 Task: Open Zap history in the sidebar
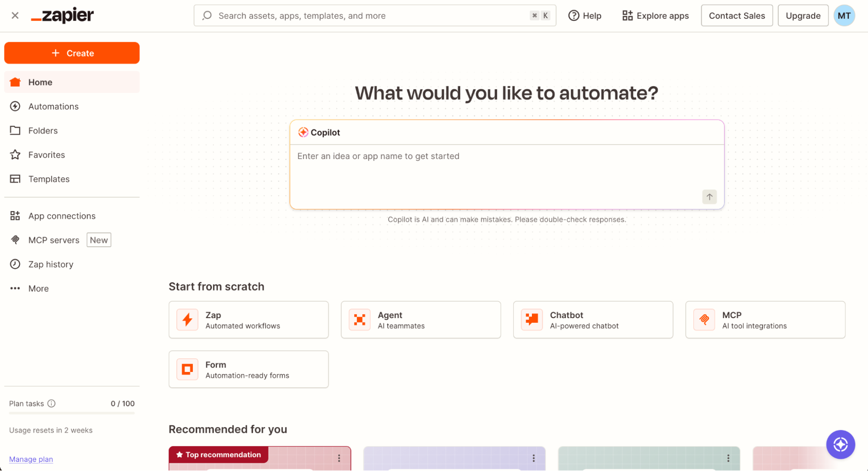pyautogui.click(x=72, y=265)
